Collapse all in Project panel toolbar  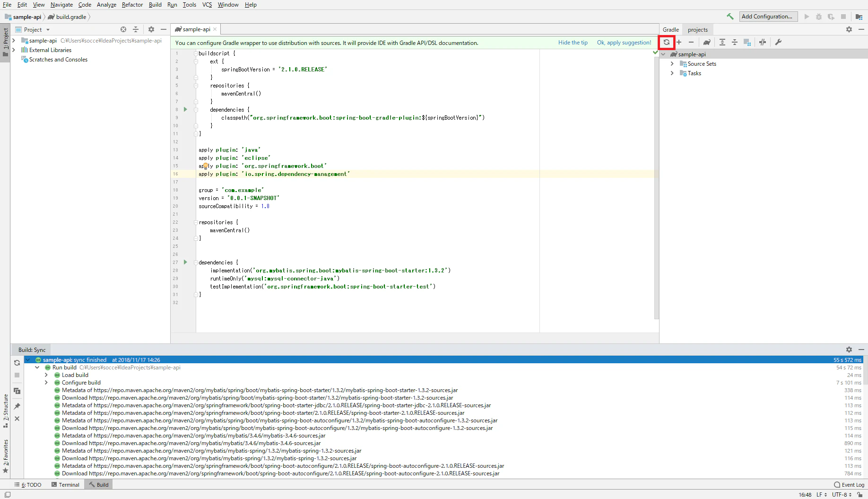coord(136,29)
